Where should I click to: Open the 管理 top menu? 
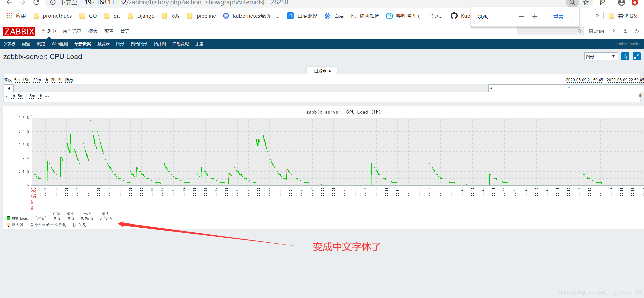(125, 31)
